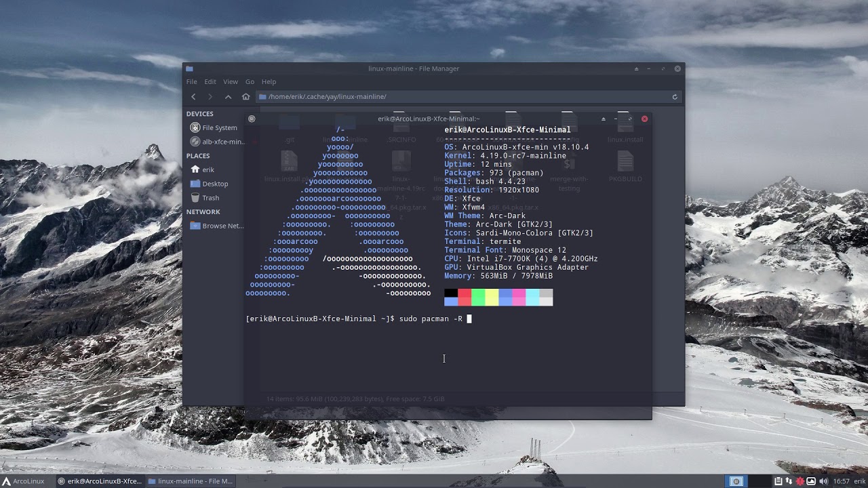This screenshot has height=488, width=868.
Task: Select the alb-xfce-min device in sidebar
Action: tap(218, 142)
